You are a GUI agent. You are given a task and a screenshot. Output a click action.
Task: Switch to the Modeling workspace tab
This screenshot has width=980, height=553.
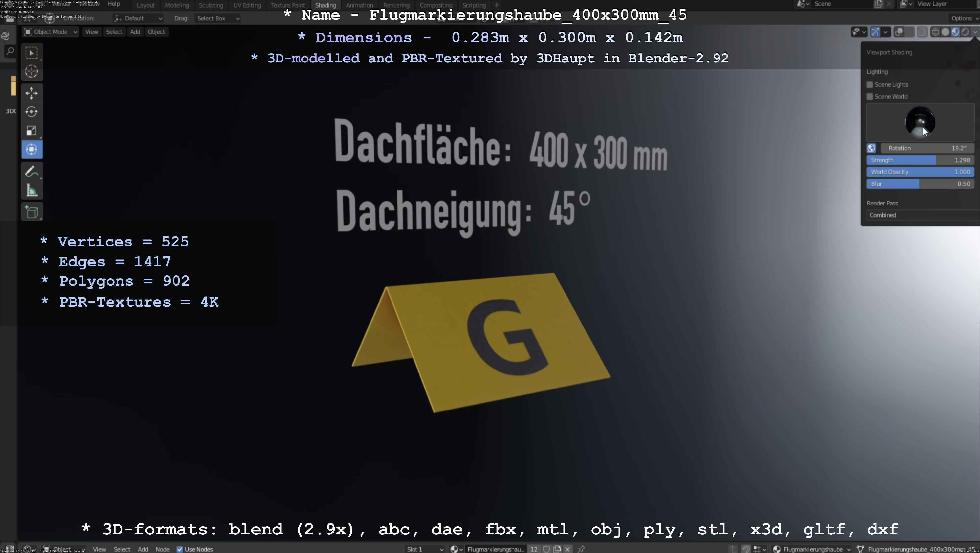pos(177,5)
